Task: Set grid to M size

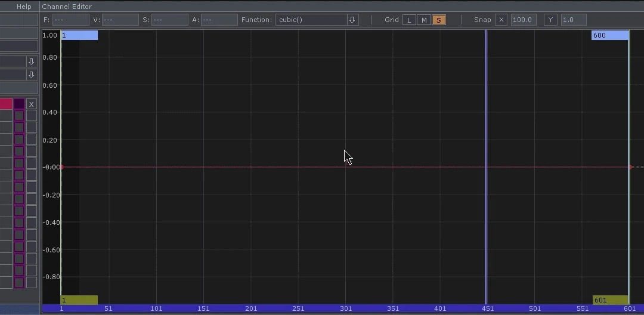Action: click(424, 20)
